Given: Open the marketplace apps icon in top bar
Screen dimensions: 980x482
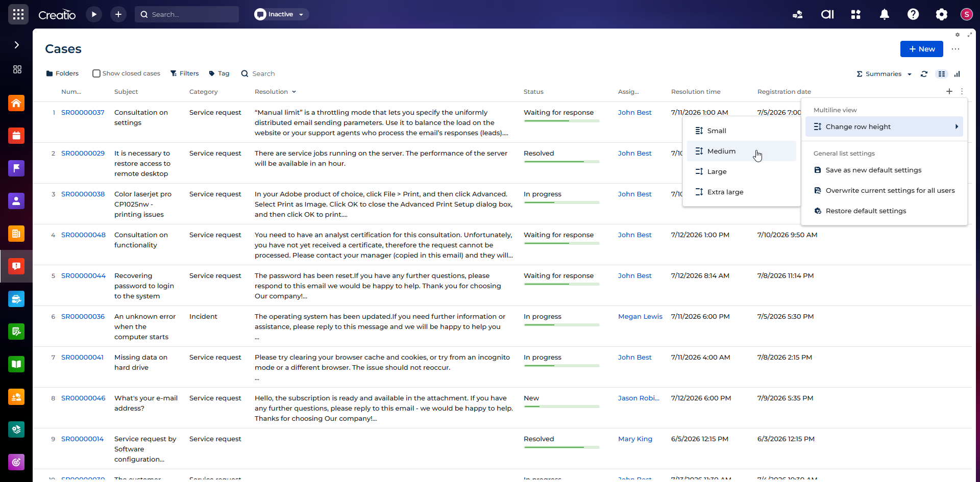Looking at the screenshot, I should click(x=856, y=14).
